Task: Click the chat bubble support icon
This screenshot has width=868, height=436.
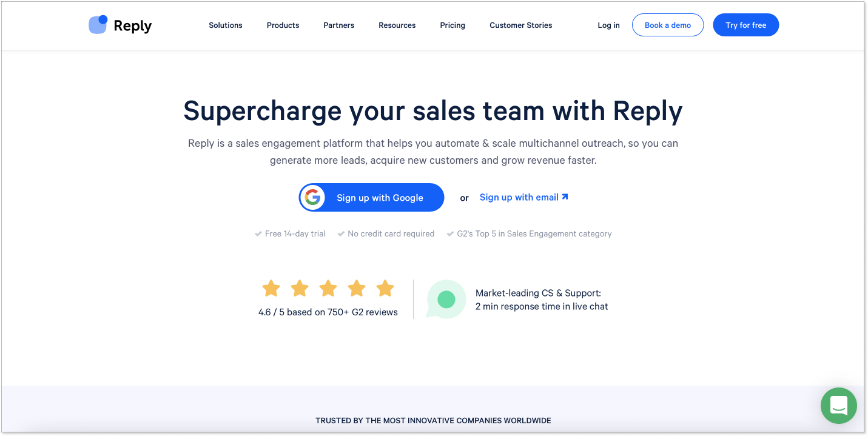Action: coord(446,299)
